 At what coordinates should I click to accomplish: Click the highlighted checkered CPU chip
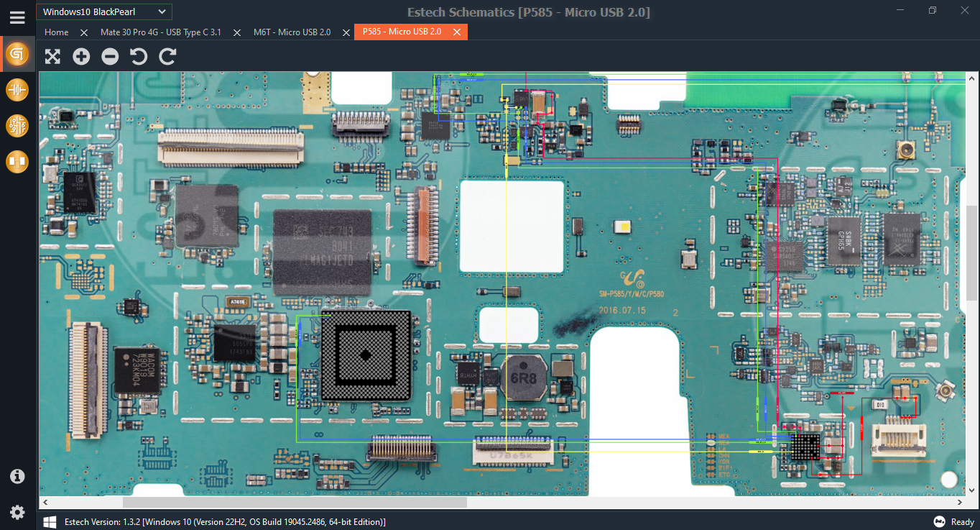tap(366, 355)
